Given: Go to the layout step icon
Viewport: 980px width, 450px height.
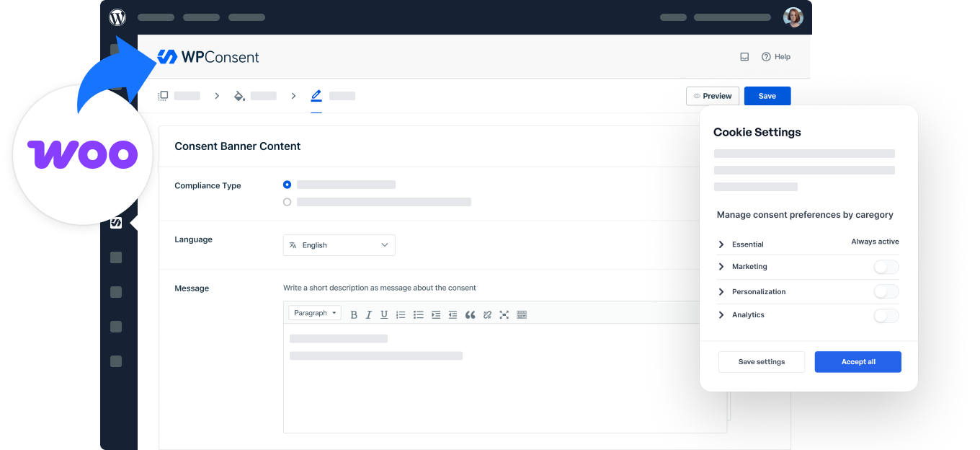Looking at the screenshot, I should [164, 96].
